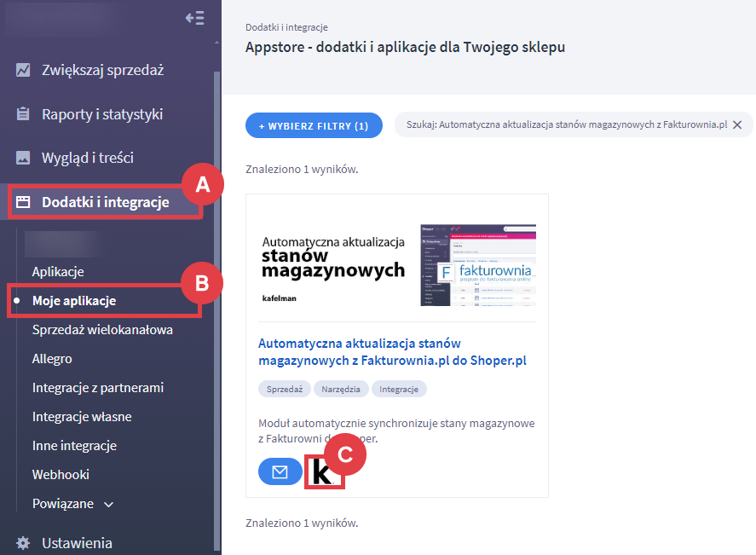Open Moje aplikacje in the sidebar
Image resolution: width=756 pixels, height=555 pixels.
[74, 301]
